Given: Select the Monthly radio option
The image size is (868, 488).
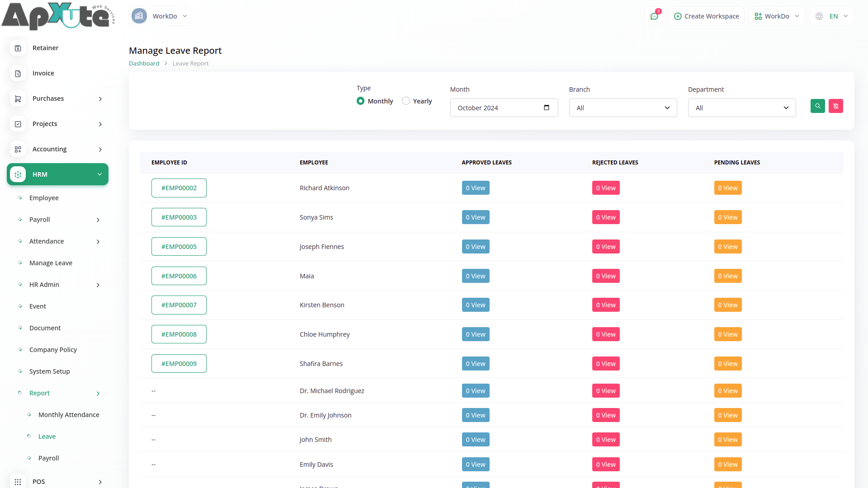Looking at the screenshot, I should point(360,101).
